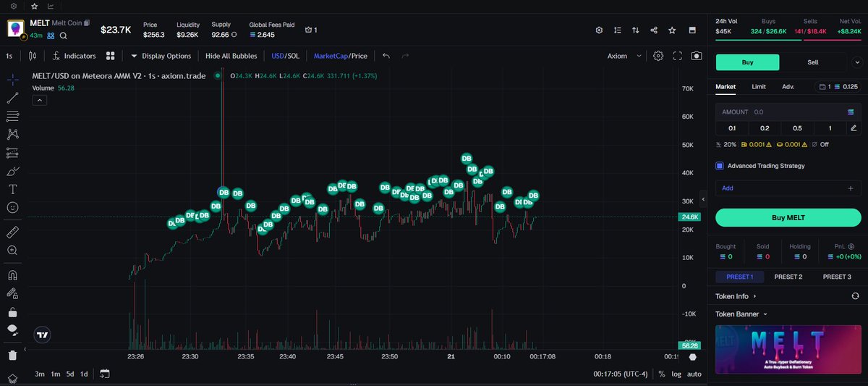Open the candlestick chart style selector
868x386 pixels.
pos(33,56)
